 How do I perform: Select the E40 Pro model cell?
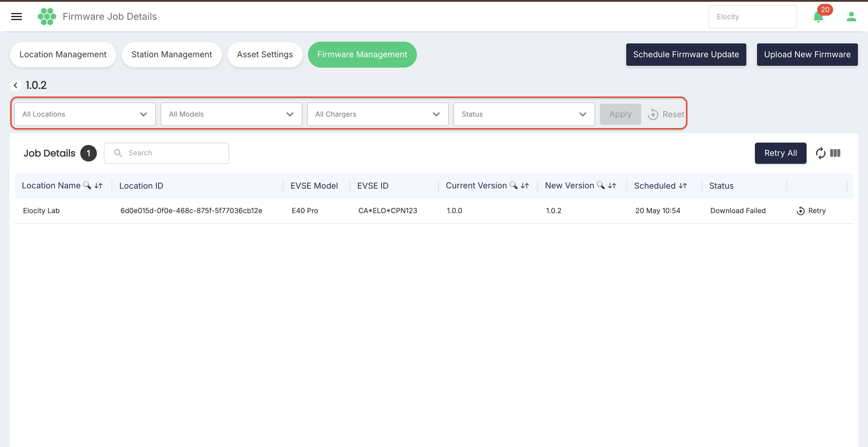[305, 211]
